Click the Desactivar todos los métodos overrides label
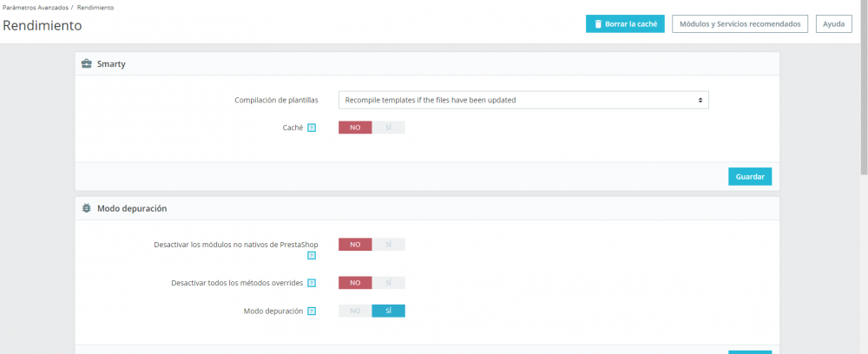The image size is (868, 354). pyautogui.click(x=237, y=283)
